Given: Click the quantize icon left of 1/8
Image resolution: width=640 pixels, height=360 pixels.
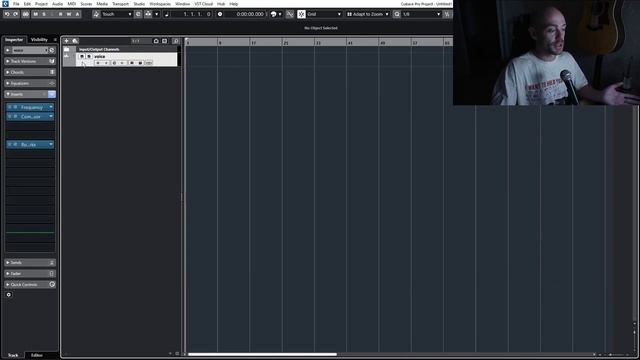Looking at the screenshot, I should (397, 14).
